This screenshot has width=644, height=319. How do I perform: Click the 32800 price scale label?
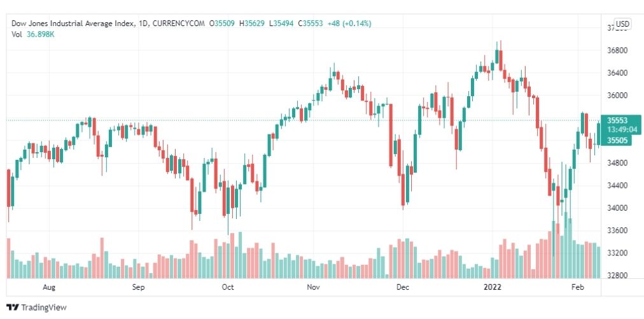point(616,276)
